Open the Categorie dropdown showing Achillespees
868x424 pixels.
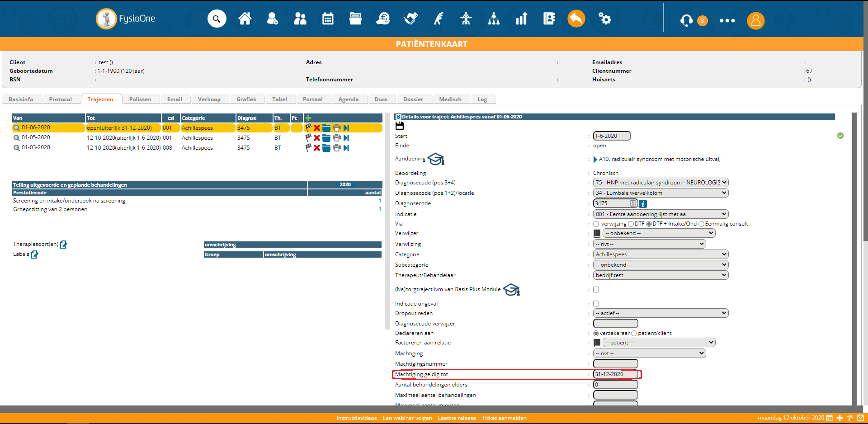point(660,254)
